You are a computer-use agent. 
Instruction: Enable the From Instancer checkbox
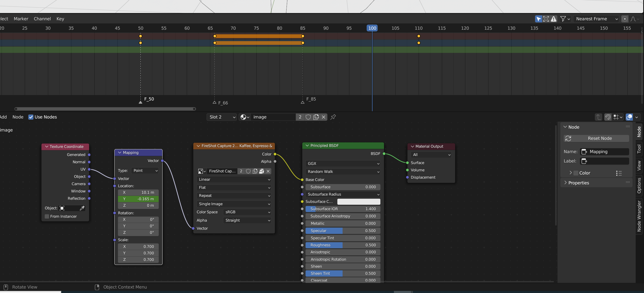tap(47, 216)
